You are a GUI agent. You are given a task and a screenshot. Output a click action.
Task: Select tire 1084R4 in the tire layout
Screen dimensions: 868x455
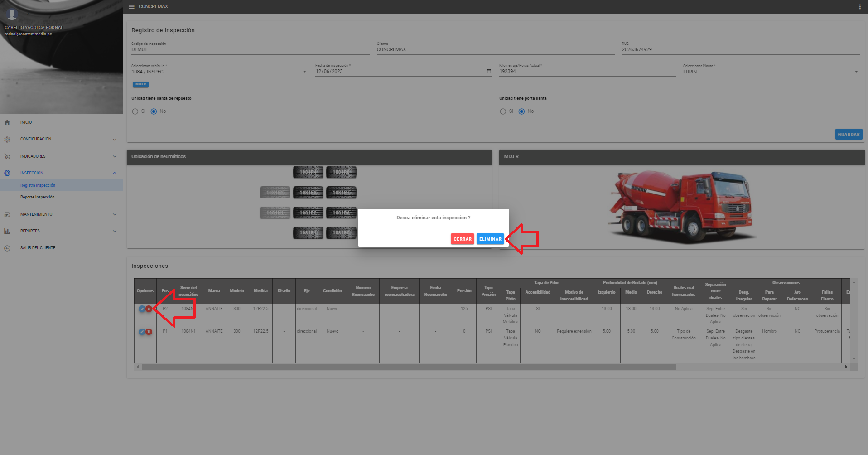pos(308,172)
